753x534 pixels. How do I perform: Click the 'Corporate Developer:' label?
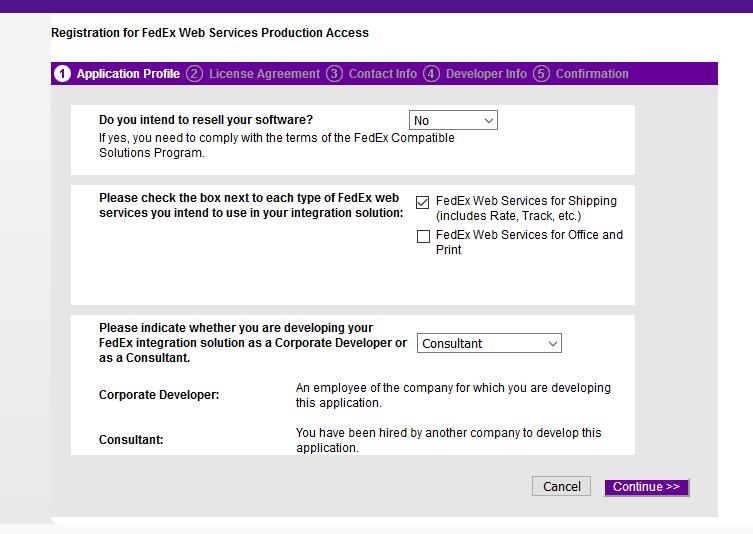159,395
